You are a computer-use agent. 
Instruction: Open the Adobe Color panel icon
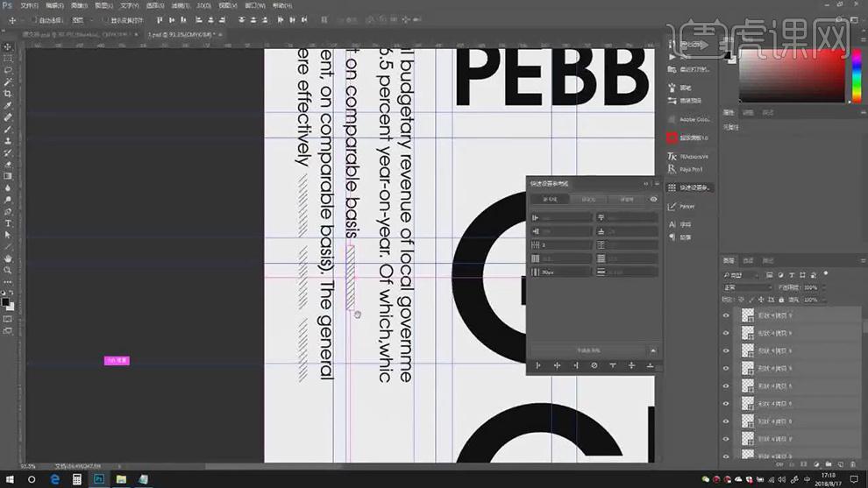(x=672, y=119)
